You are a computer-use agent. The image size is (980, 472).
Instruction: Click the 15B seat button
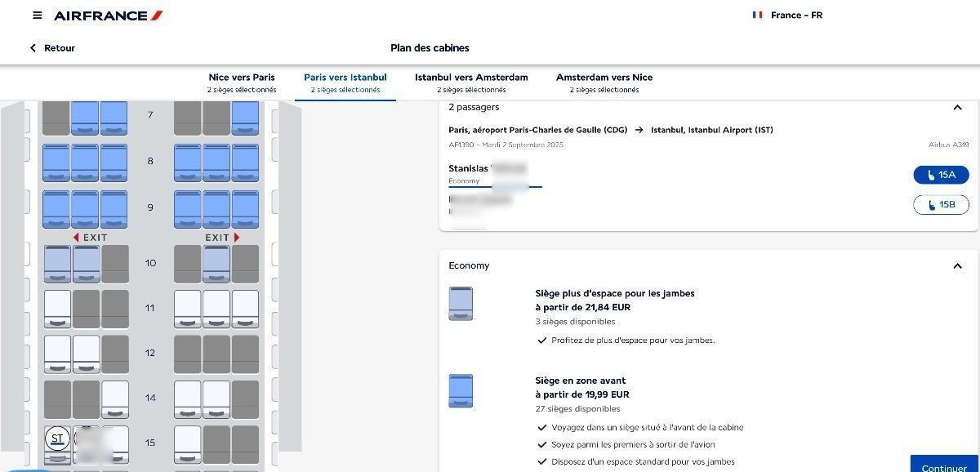tap(941, 204)
